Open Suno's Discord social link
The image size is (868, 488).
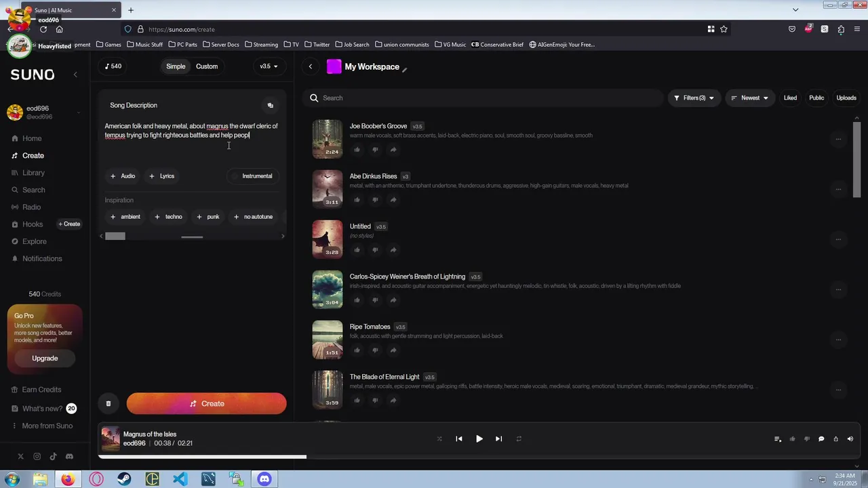tap(69, 457)
